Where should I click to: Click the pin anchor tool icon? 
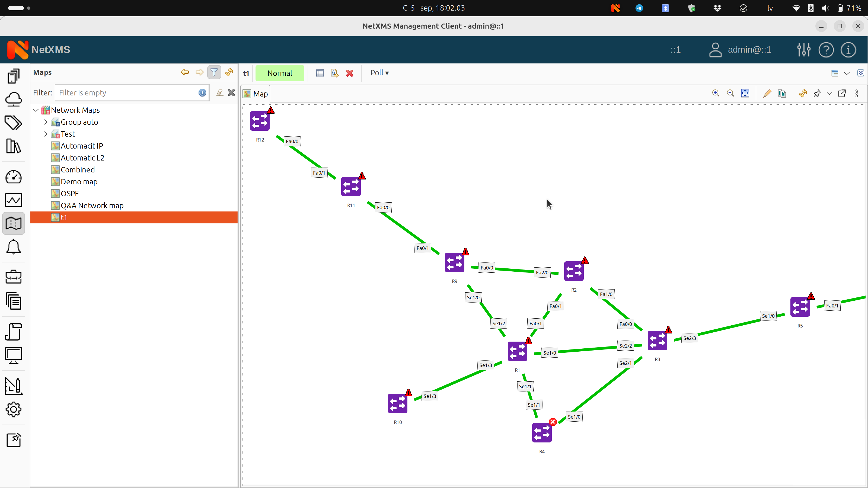817,94
